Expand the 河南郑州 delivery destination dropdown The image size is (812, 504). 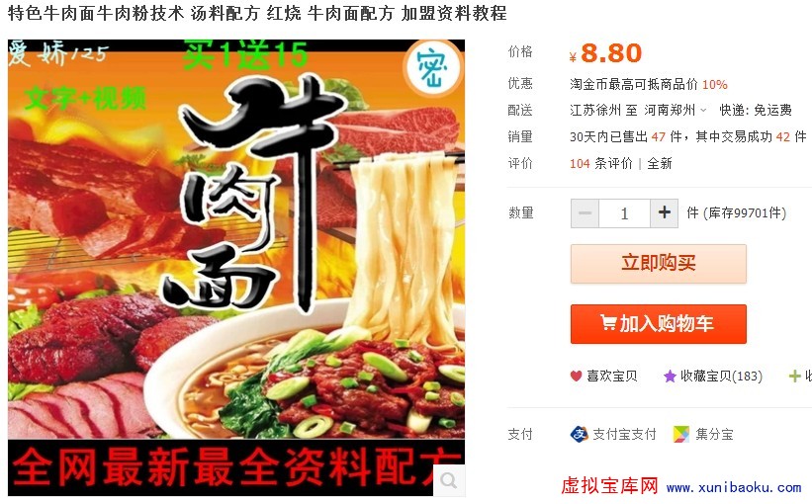(675, 111)
